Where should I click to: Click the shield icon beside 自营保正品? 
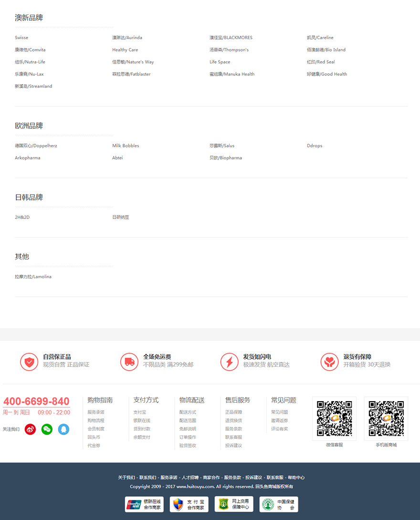pyautogui.click(x=29, y=362)
